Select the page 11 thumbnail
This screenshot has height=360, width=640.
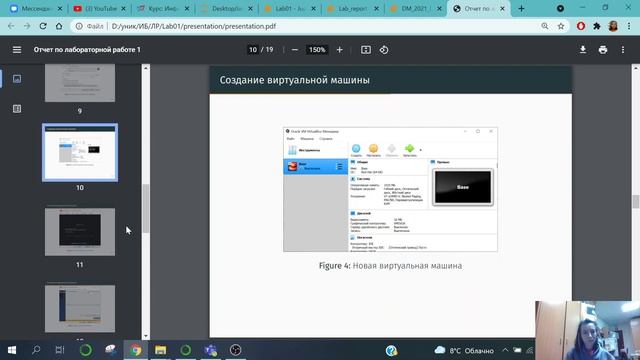80,232
